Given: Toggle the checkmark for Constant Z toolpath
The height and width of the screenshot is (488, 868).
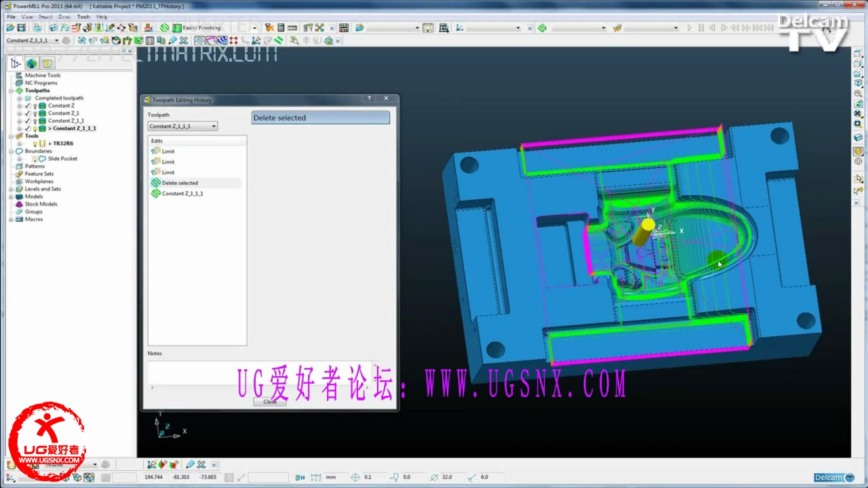Looking at the screenshot, I should tap(27, 106).
